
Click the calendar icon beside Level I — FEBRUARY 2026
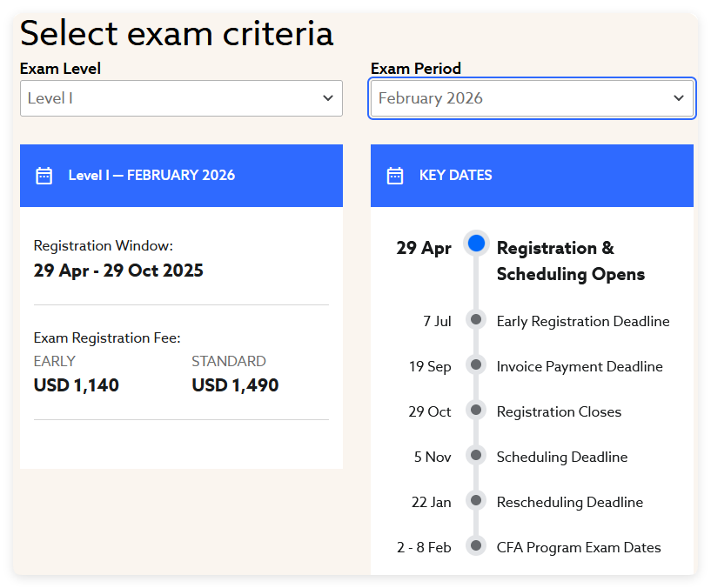coord(44,176)
